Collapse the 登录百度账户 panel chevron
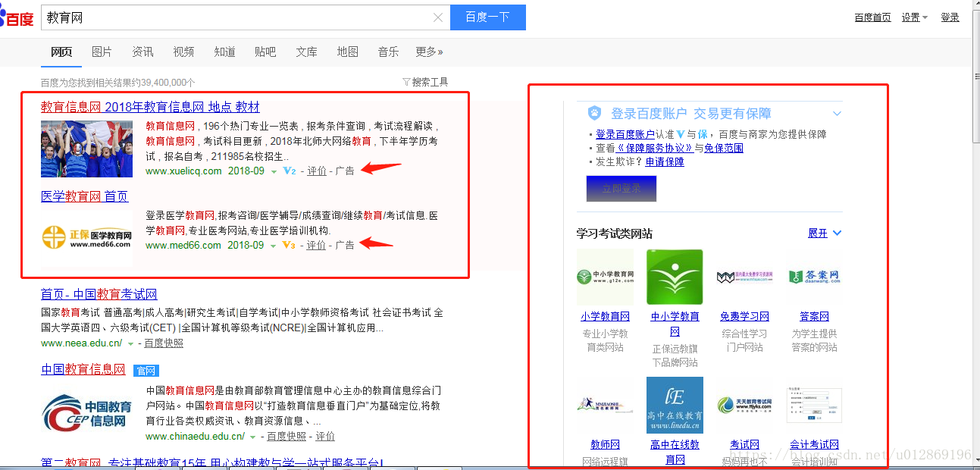The image size is (980, 470). click(837, 114)
